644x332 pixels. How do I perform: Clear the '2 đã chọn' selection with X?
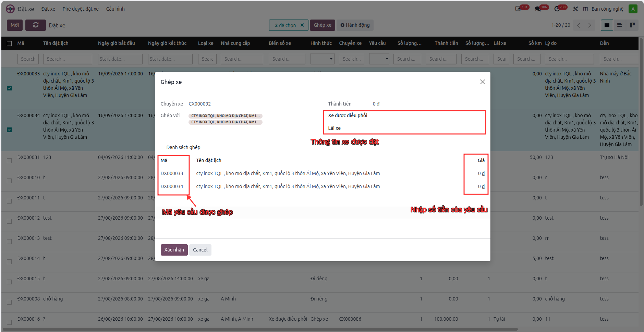302,25
